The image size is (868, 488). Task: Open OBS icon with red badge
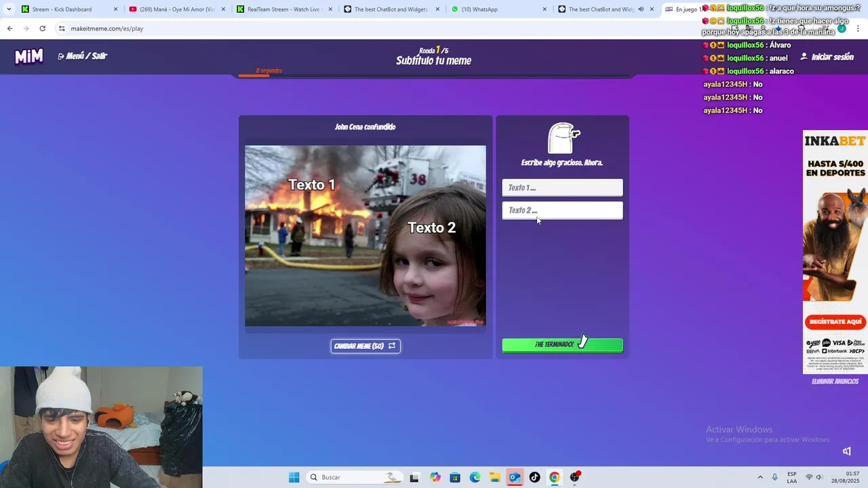[x=575, y=477]
